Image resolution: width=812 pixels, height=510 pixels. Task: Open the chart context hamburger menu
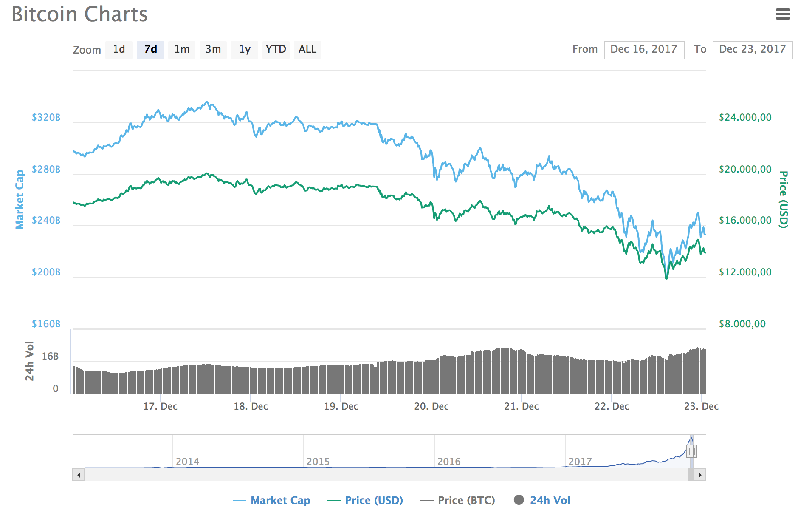coord(783,14)
